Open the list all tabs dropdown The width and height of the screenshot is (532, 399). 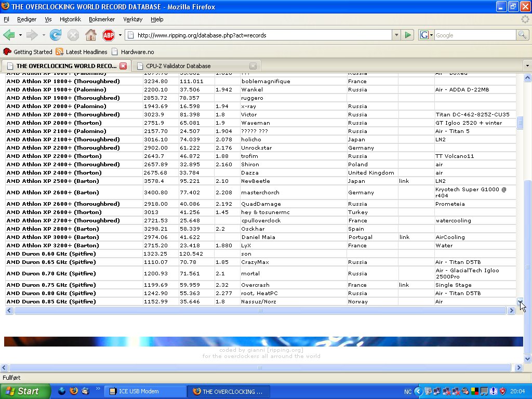point(527,65)
